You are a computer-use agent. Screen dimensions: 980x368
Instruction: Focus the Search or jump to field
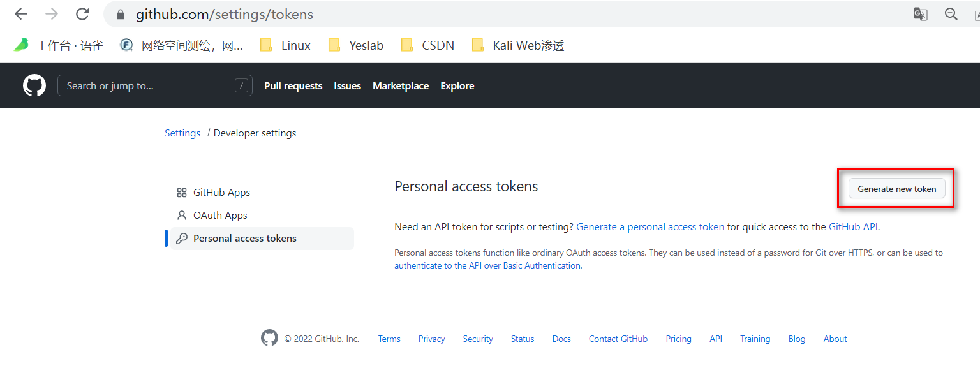(147, 86)
